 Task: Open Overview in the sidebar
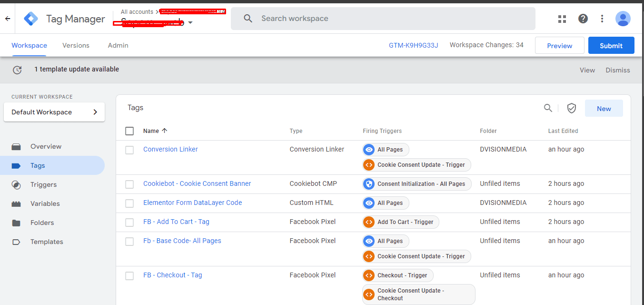click(x=46, y=146)
